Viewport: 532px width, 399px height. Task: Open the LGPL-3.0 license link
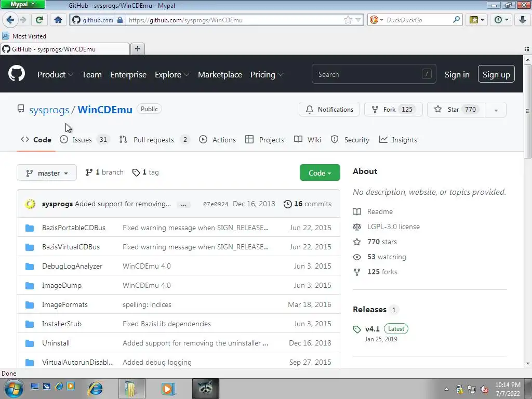(394, 227)
